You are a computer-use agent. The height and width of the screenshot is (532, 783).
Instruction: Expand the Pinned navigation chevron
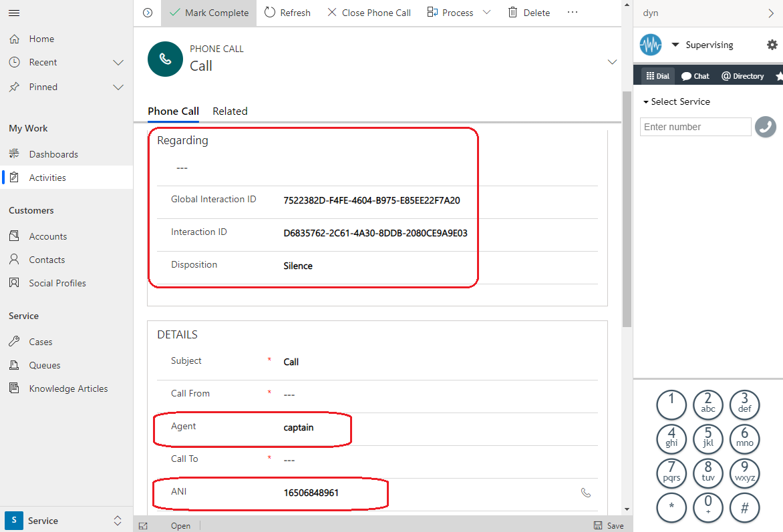[x=118, y=87]
